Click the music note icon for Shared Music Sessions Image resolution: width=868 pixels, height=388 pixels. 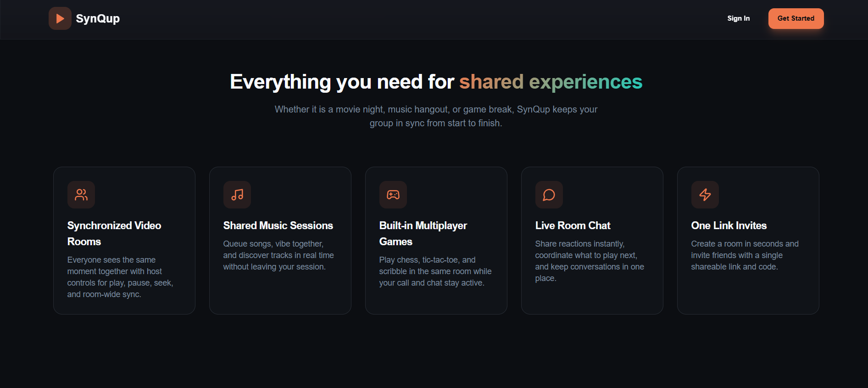237,195
